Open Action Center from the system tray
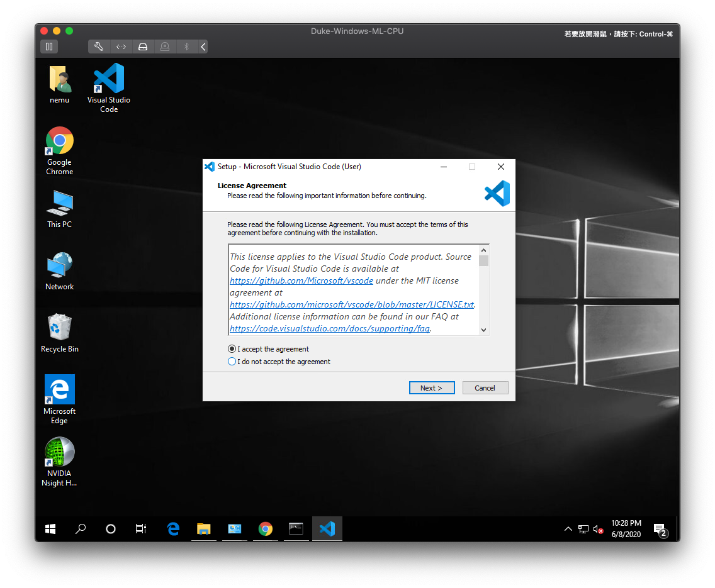Screen dimensions: 715x588 (658, 530)
